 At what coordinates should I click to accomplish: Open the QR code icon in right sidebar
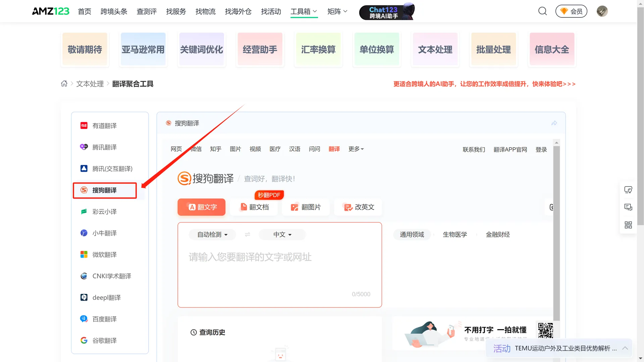tap(628, 225)
